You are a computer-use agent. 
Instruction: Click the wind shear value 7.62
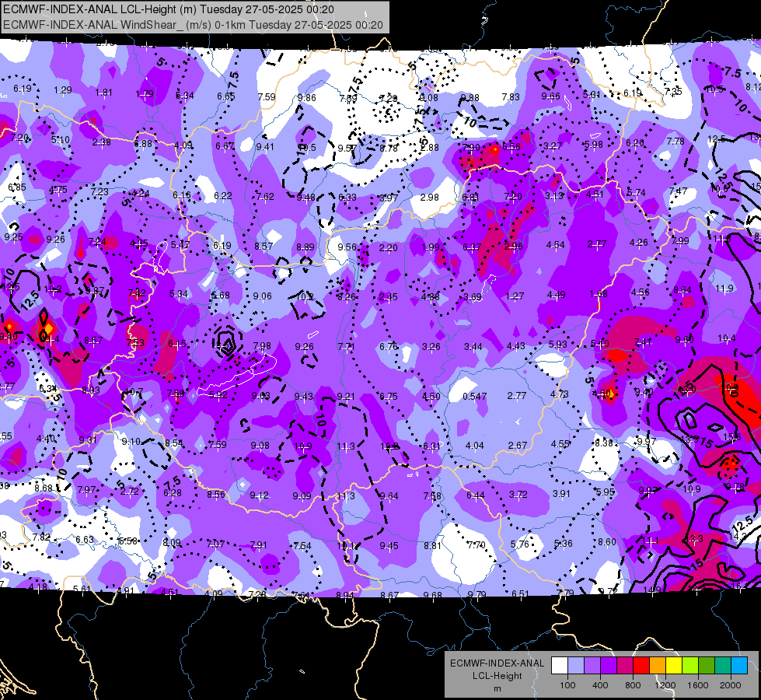(265, 197)
